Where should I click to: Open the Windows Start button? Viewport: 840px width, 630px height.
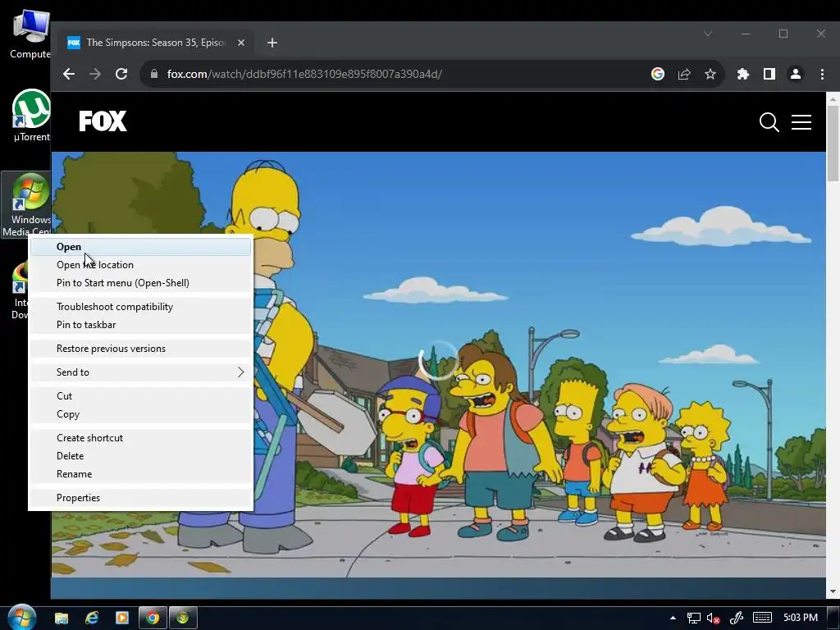point(21,617)
